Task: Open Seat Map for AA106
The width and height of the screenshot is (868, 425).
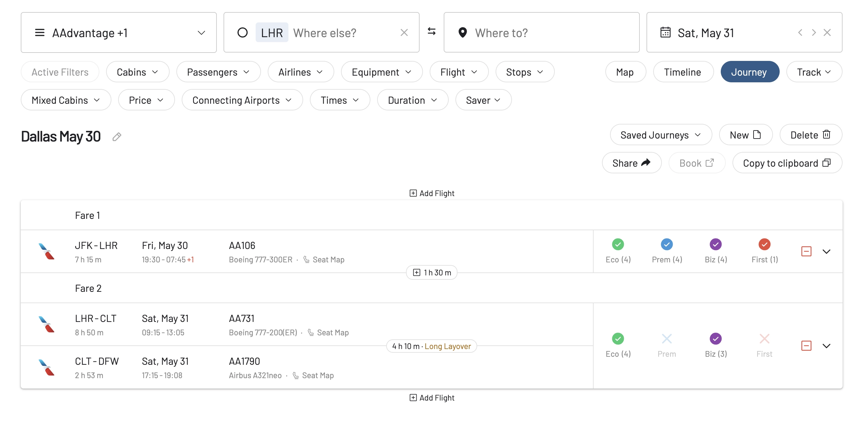Action: click(324, 259)
